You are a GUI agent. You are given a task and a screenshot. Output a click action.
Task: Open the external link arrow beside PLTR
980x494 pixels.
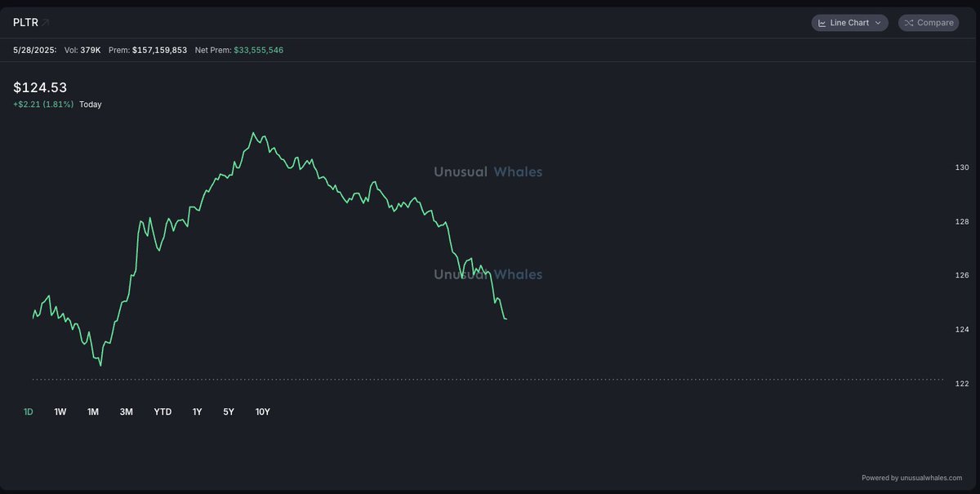[46, 22]
